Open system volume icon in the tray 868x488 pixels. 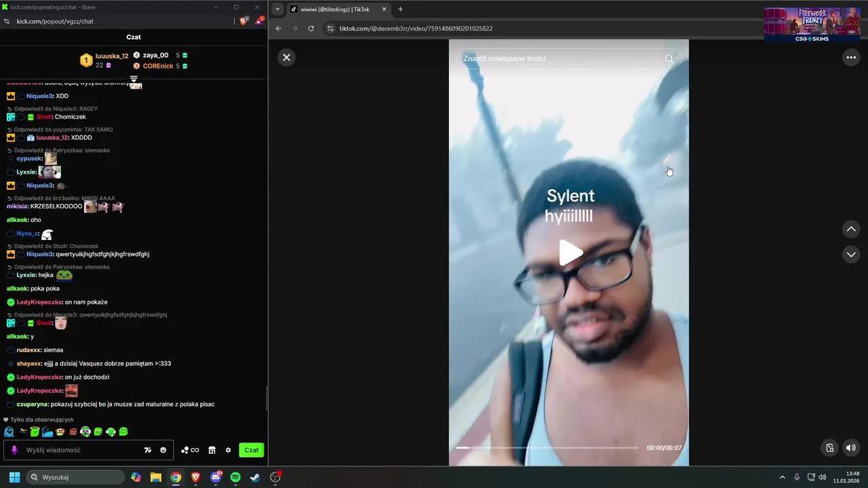coord(822,477)
